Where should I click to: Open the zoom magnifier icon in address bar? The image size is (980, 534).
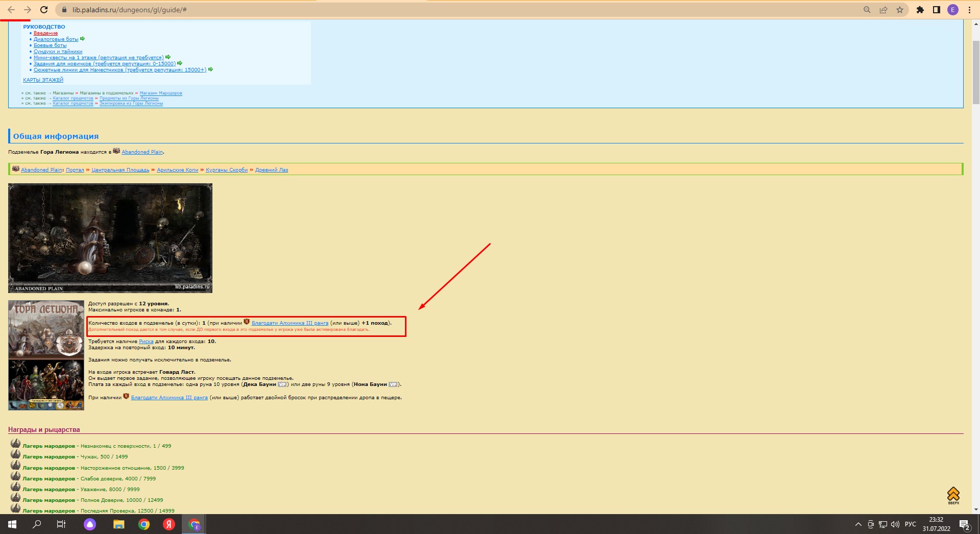[x=867, y=10]
